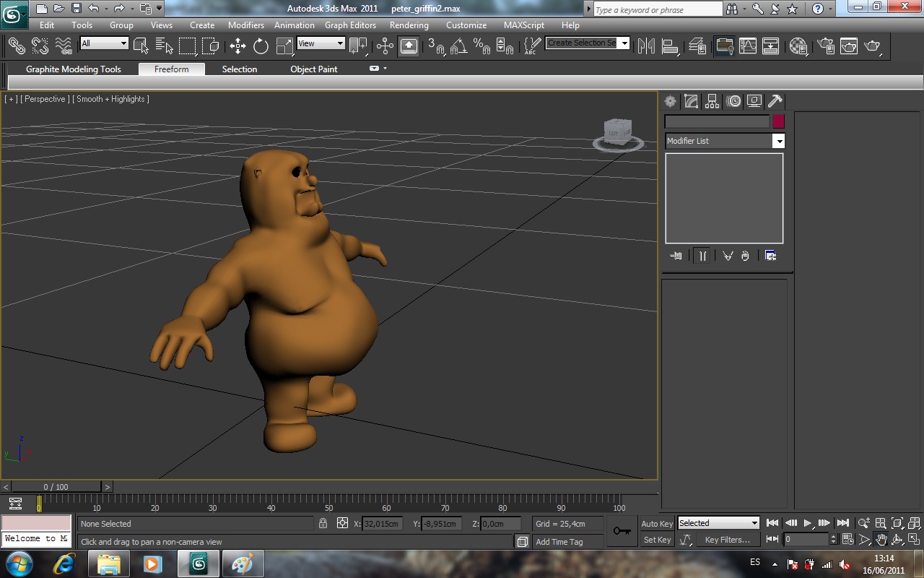Activate the Select and Scale tool
The height and width of the screenshot is (578, 924).
[284, 46]
